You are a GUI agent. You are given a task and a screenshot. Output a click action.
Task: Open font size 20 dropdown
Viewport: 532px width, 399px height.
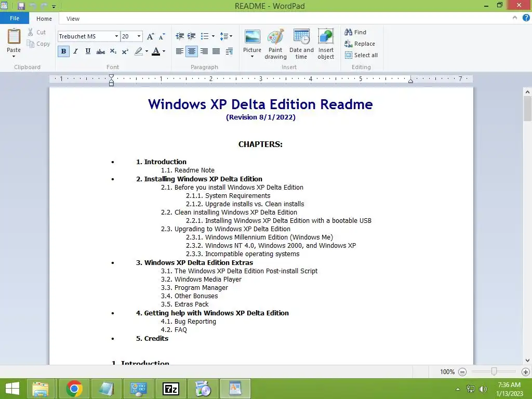point(139,36)
